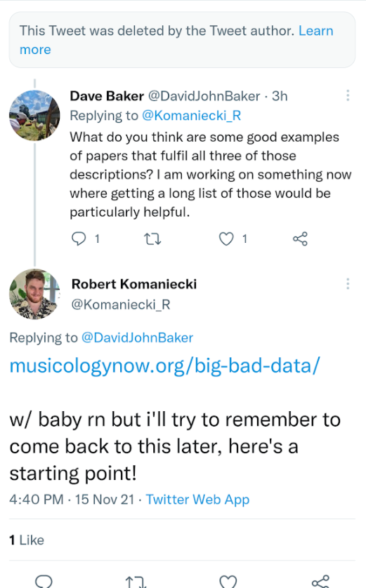Viewport: 366px width, 588px height.
Task: Open the musicologynow.org/big-bad-data/ link
Action: 164,366
